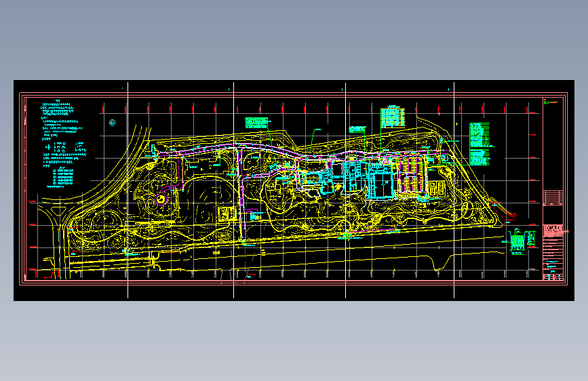The width and height of the screenshot is (588, 381).
Task: Click the parking lot with magenta rows
Action: pos(412,176)
